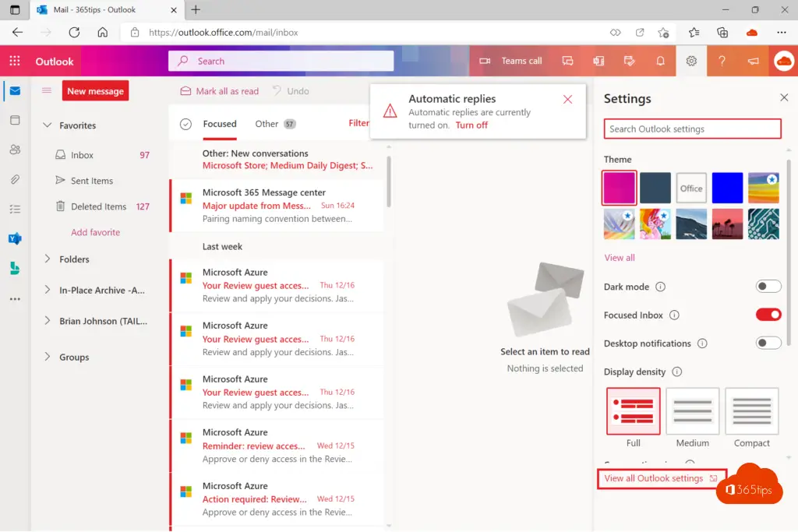798x532 pixels.
Task: Open Teams chat icon in header
Action: point(567,61)
